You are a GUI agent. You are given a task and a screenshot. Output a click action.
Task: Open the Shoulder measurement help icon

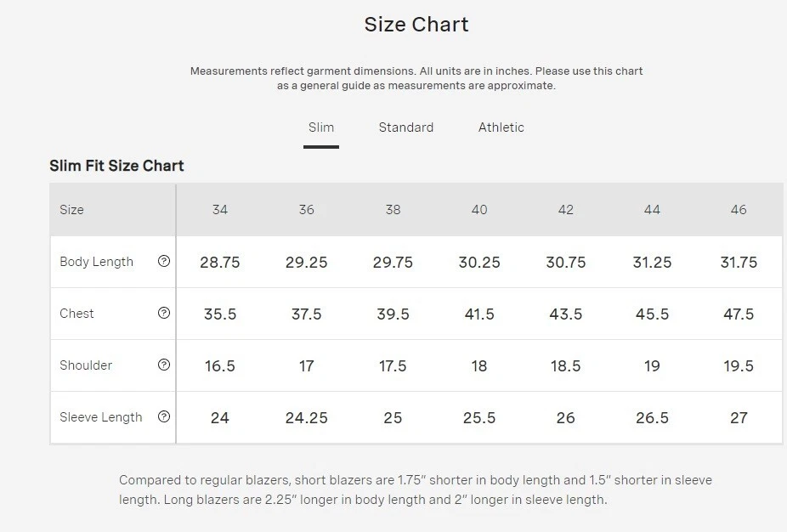[164, 365]
